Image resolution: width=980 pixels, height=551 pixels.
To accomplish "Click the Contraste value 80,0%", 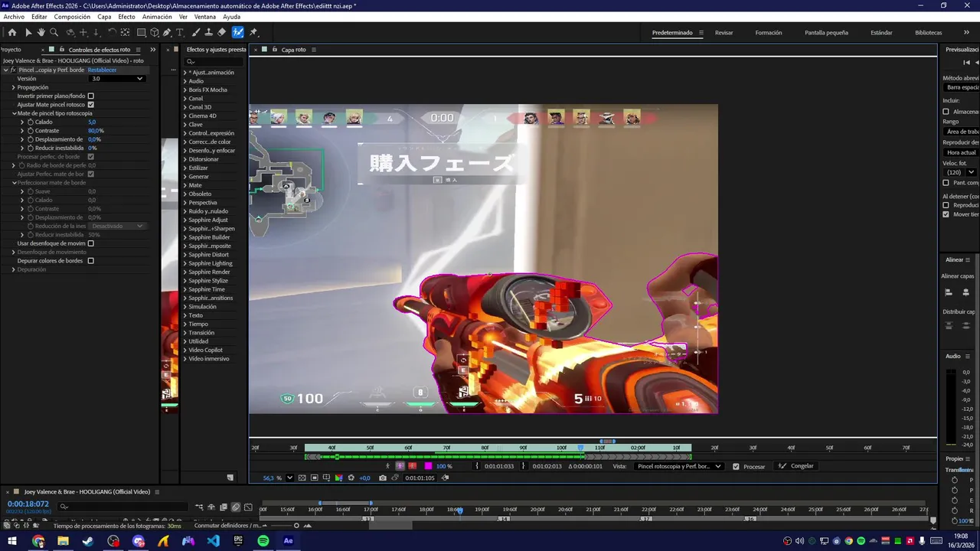I will 96,131.
